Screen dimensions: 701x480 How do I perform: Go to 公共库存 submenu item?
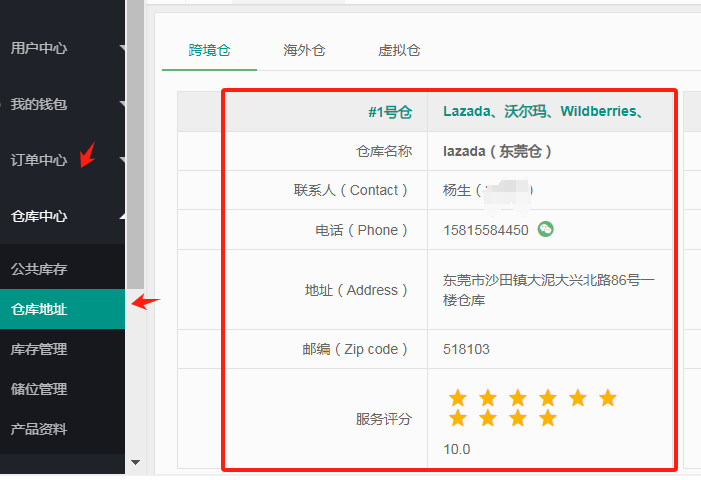39,269
